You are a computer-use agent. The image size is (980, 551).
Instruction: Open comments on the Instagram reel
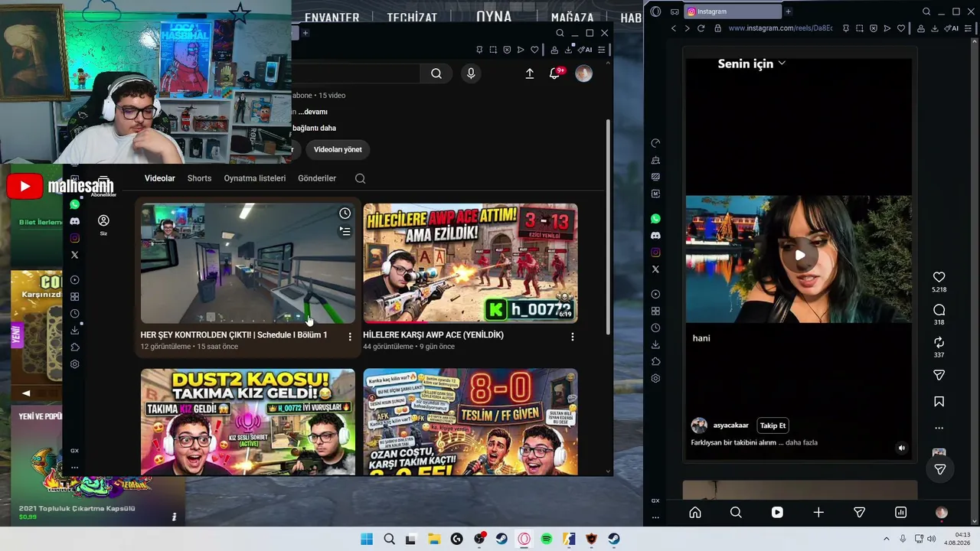(939, 310)
